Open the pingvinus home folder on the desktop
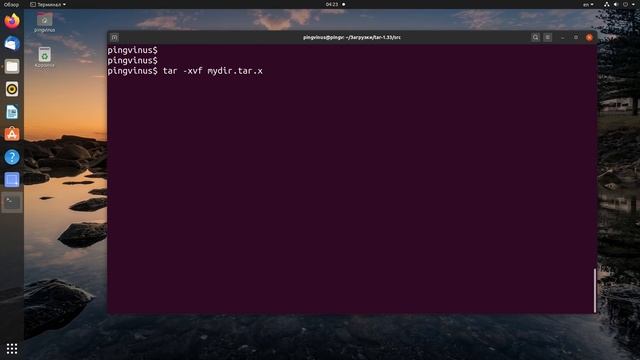Screen dimensions: 640x360 coord(44,22)
